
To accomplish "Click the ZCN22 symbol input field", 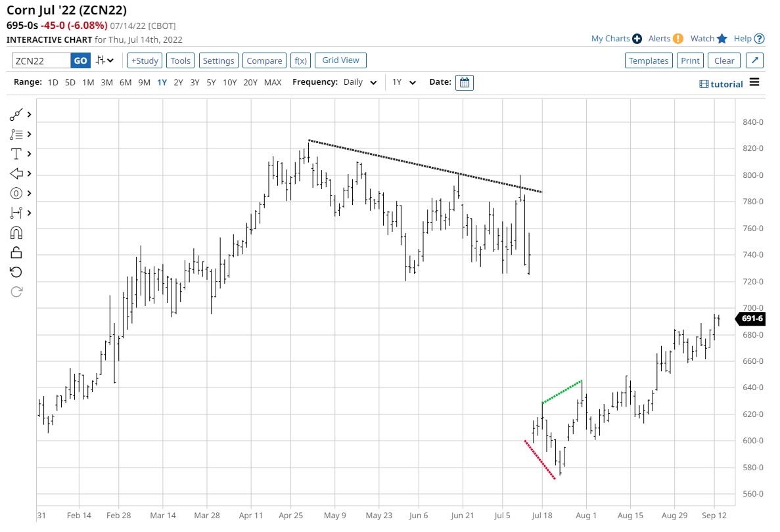I will [x=41, y=60].
